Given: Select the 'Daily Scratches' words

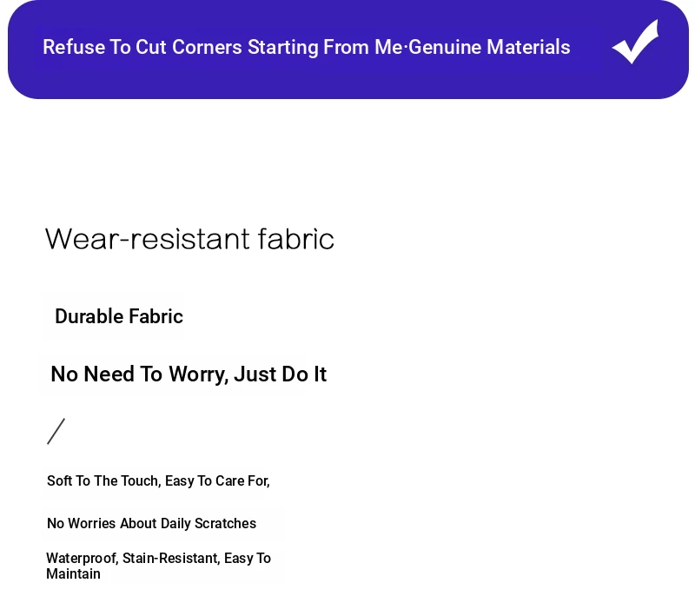Looking at the screenshot, I should click(208, 523).
